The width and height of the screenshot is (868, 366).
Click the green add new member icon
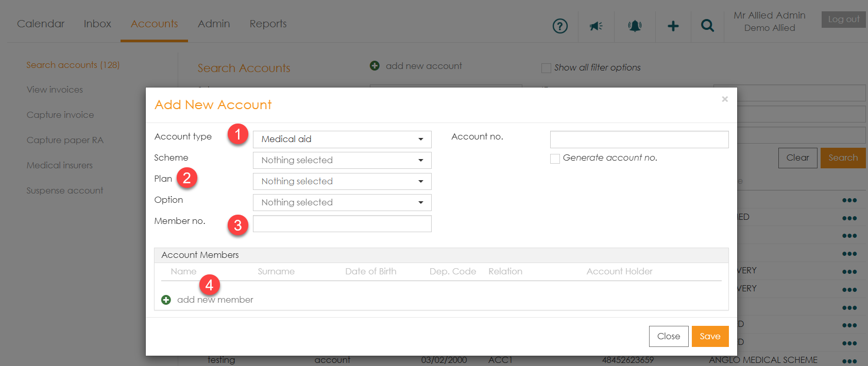point(166,300)
